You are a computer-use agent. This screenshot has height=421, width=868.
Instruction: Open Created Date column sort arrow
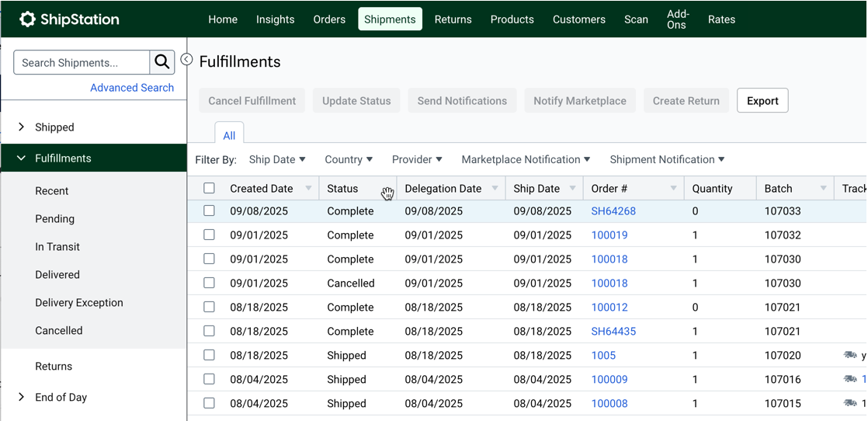[308, 188]
